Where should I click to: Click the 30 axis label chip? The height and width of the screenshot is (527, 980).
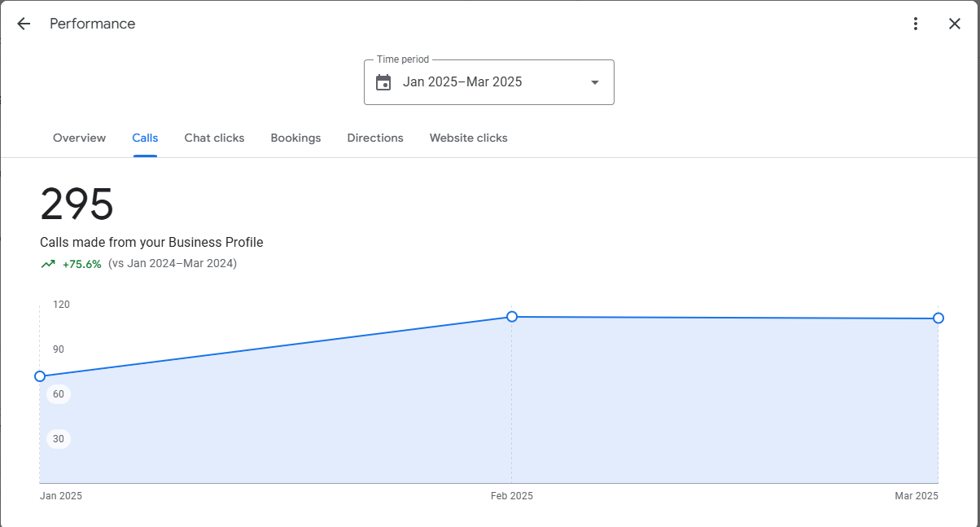(x=59, y=439)
